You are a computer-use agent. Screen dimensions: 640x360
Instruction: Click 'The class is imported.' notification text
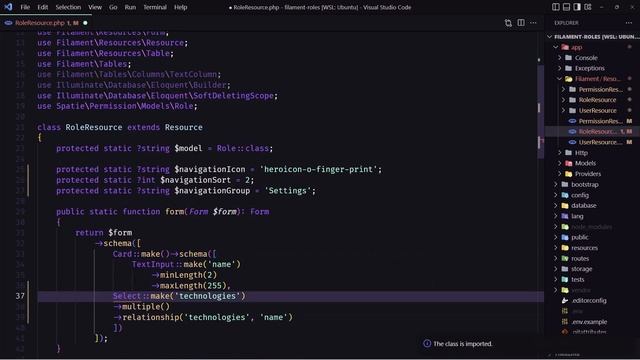tap(463, 344)
